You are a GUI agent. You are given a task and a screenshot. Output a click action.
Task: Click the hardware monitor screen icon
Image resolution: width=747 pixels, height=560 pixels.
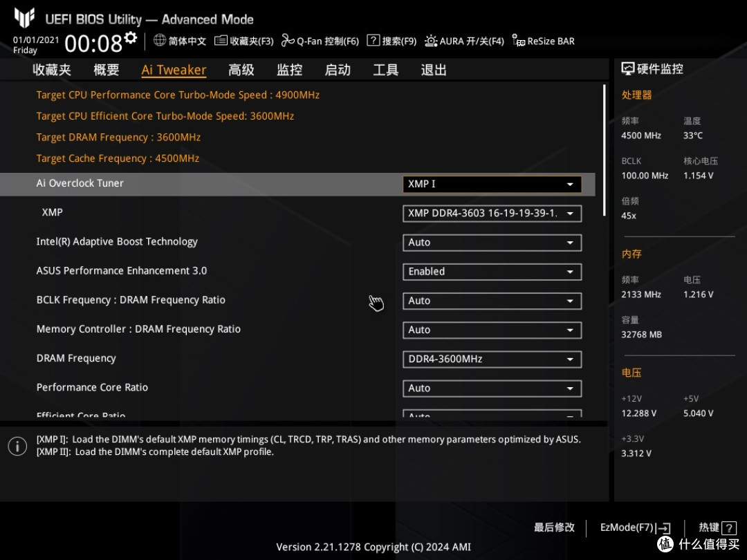tap(628, 69)
